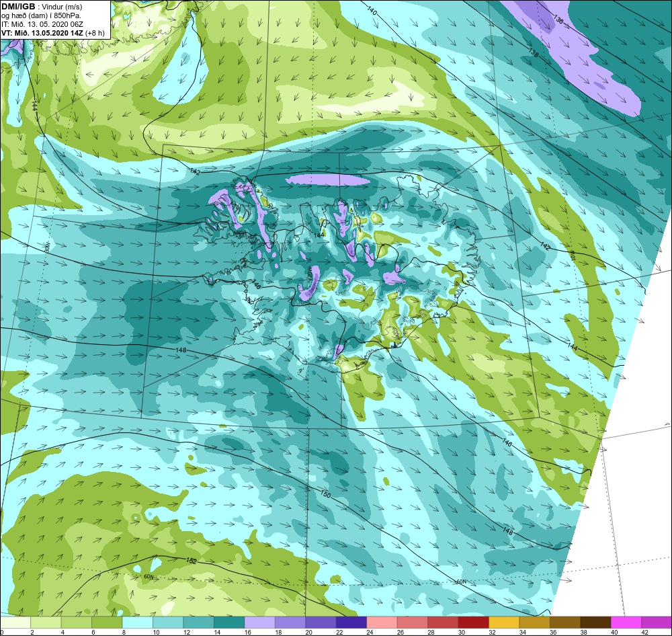This screenshot has height=636, width=672.
Task: Click the '136' height contour label
Action: point(558,19)
